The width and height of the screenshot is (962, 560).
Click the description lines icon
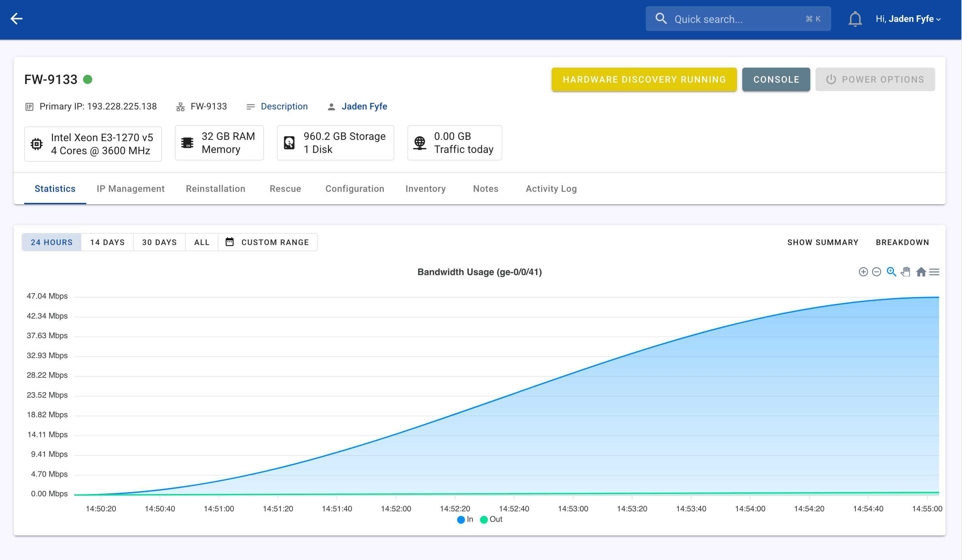(x=250, y=107)
